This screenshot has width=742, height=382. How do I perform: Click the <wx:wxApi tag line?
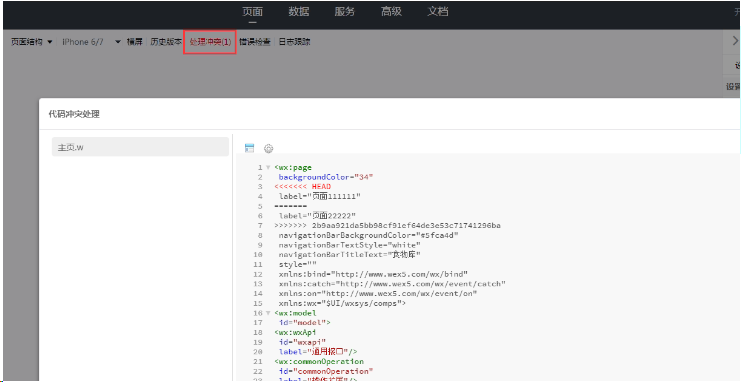click(x=296, y=332)
